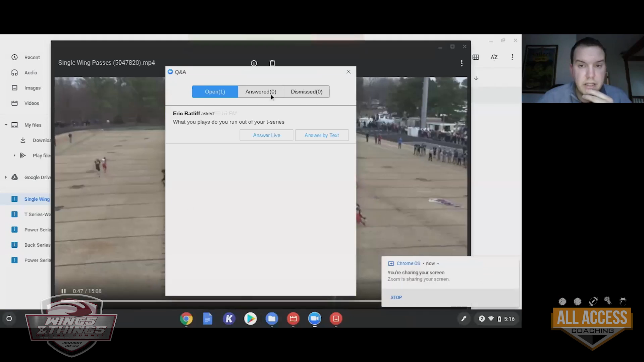Open Play Store from shelf

(x=250, y=319)
